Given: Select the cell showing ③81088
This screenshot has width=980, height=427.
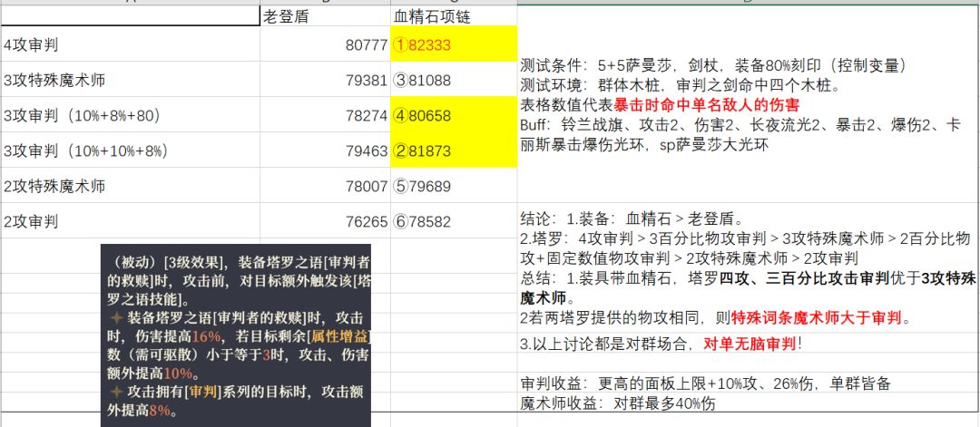Looking at the screenshot, I should (454, 79).
